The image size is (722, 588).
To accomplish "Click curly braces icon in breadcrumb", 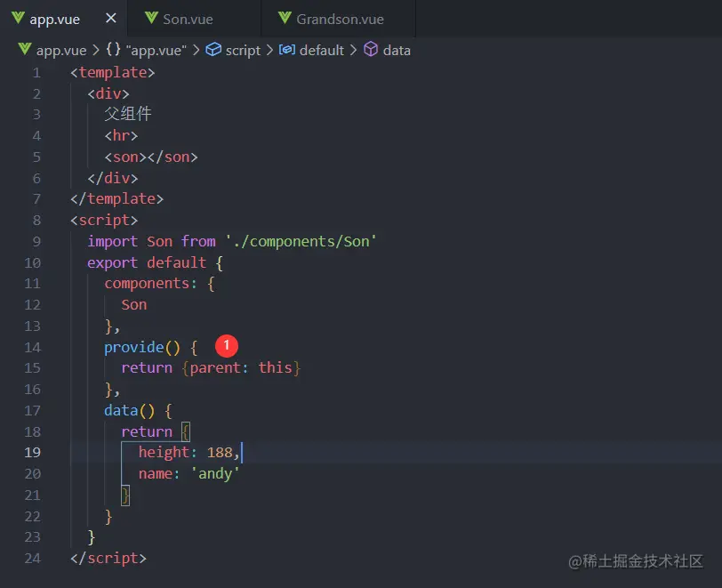I will click(113, 49).
